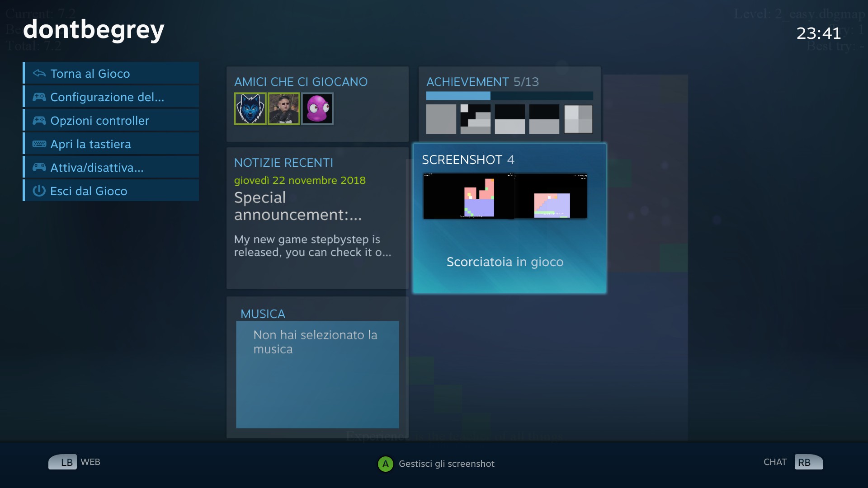This screenshot has height=488, width=868.
Task: Open Configurazione del controller entry
Action: tap(111, 97)
